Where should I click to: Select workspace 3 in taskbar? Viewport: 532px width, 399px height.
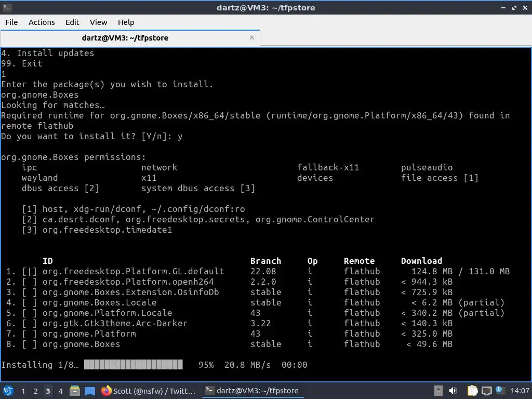click(x=48, y=391)
